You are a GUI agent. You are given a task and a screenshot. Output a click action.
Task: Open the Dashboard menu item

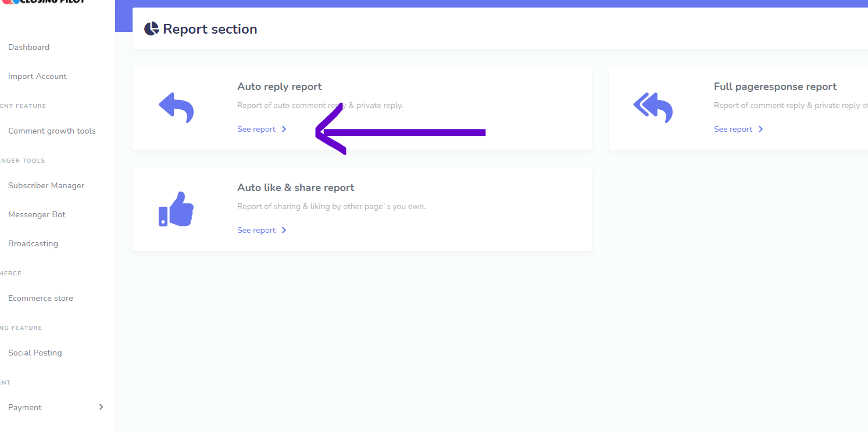point(28,47)
